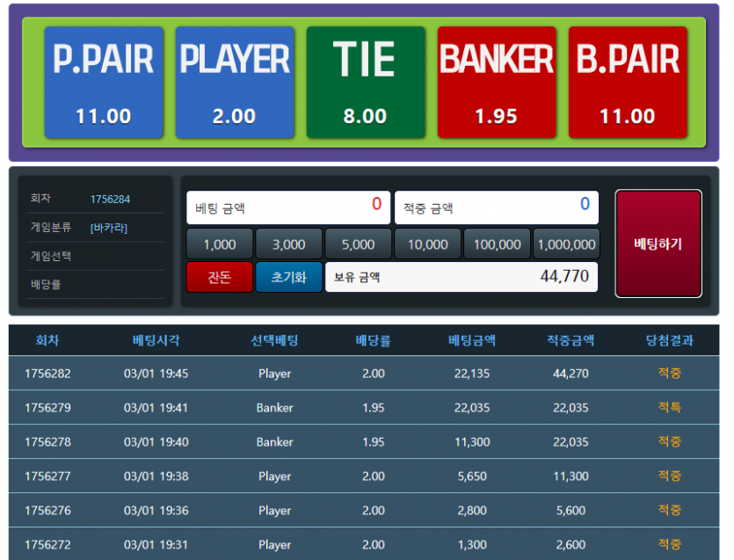Place the bet with 베팅하기 button
734x560 pixels.
point(658,244)
